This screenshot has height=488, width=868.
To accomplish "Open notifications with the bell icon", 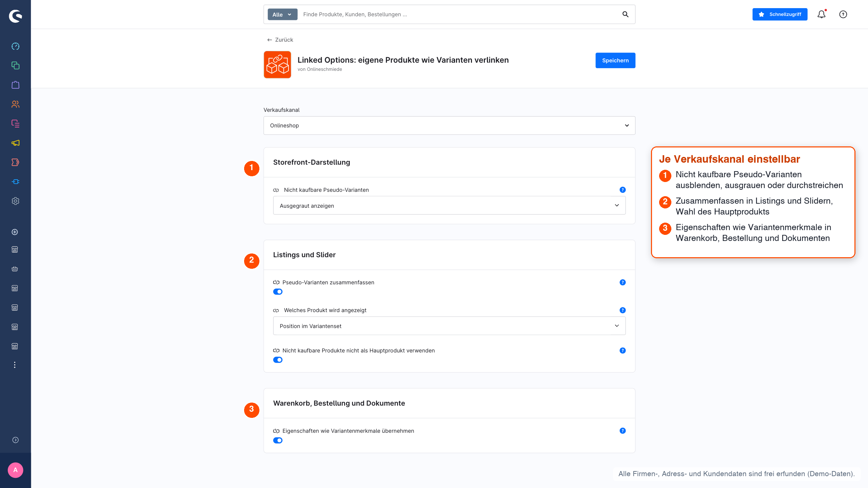I will [x=821, y=14].
